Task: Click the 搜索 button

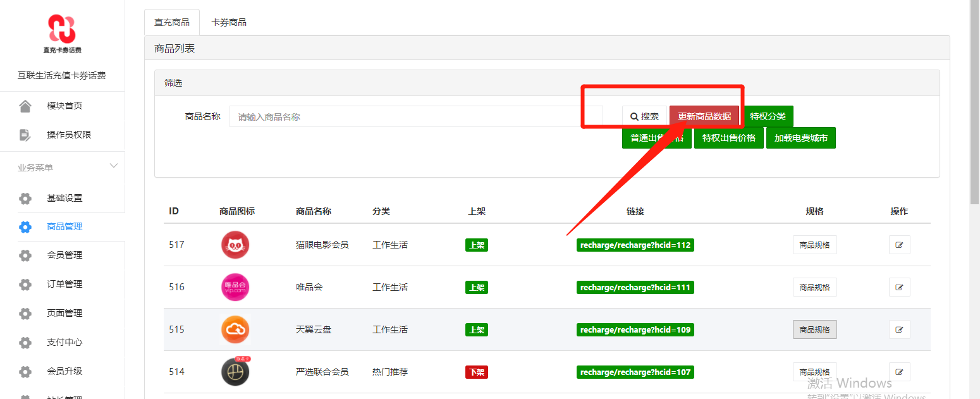Action: tap(644, 116)
